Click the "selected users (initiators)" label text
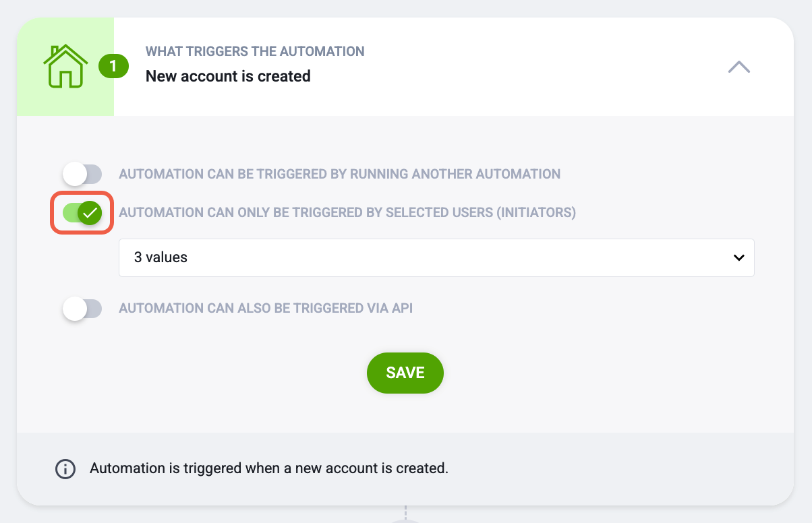The height and width of the screenshot is (523, 812). tap(347, 213)
